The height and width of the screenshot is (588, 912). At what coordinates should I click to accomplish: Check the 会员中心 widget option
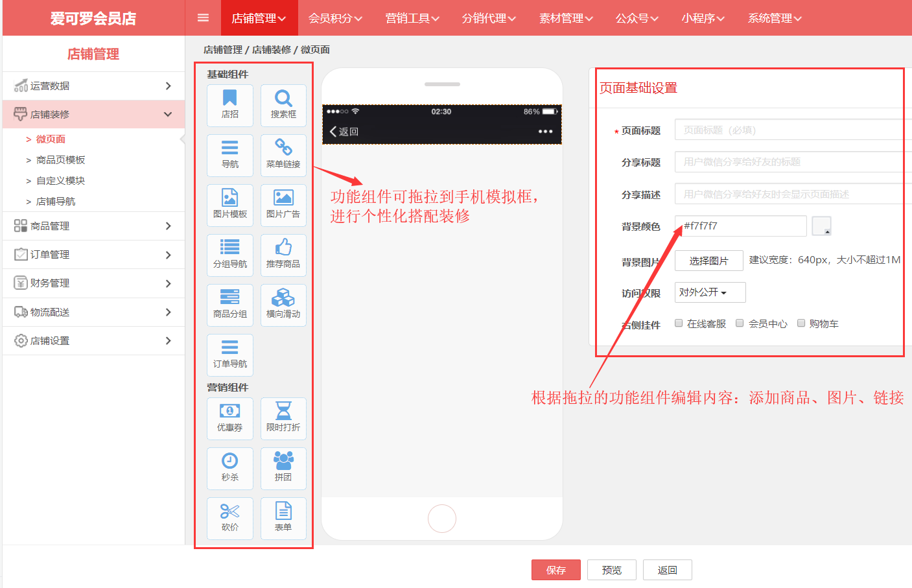click(x=740, y=323)
